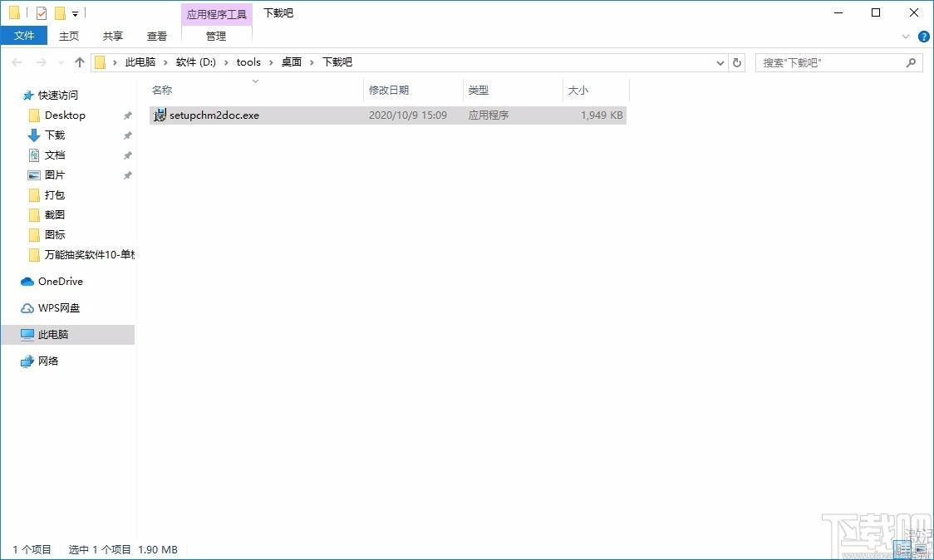Click the pin icon next to 下载
Viewport: 934px width, 560px height.
127,135
